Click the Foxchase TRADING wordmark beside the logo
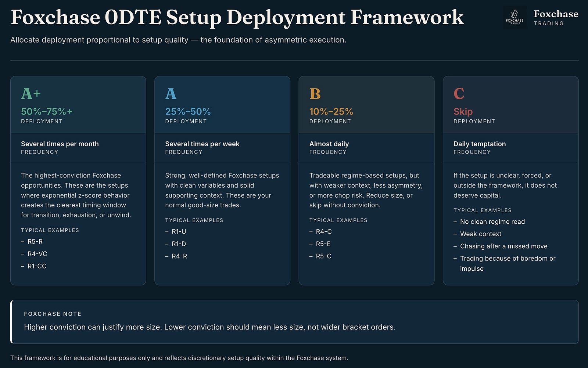Viewport: 588px width, 368px height. (x=556, y=18)
